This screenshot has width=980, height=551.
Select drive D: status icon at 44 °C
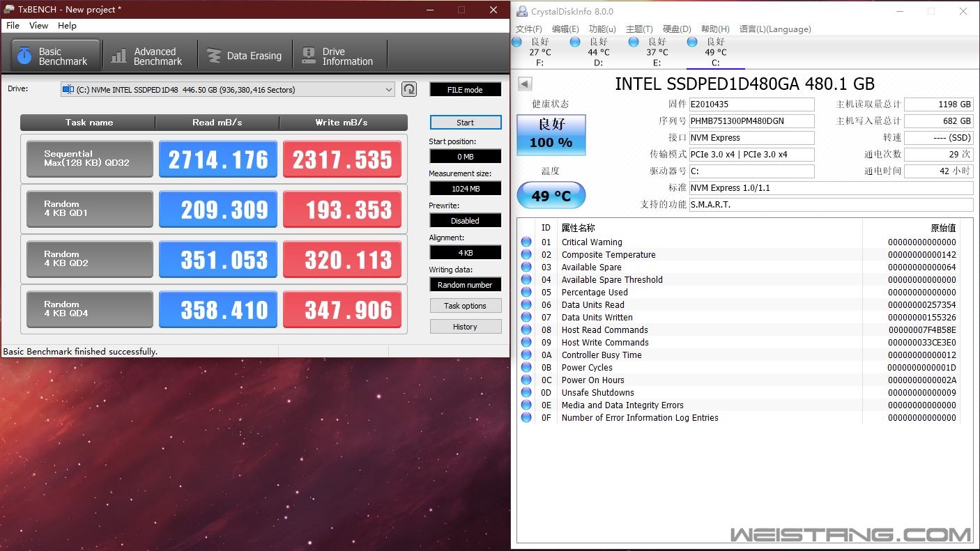(575, 42)
